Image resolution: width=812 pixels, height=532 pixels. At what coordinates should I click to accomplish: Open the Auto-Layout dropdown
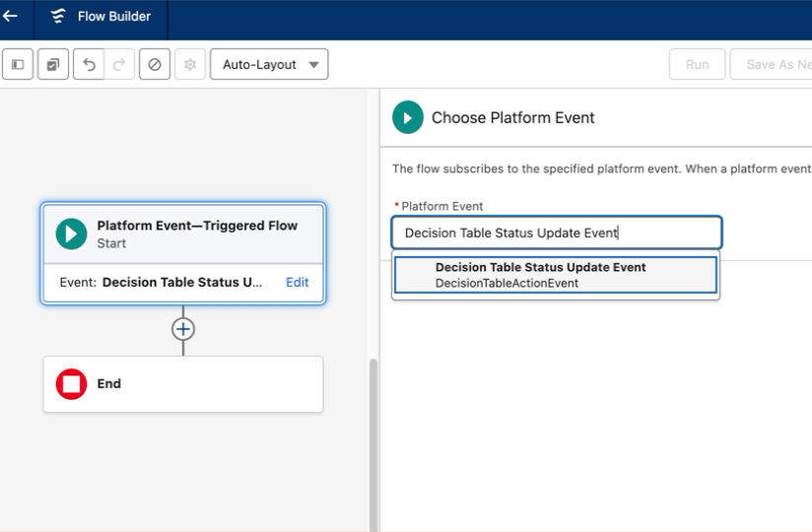[x=269, y=64]
